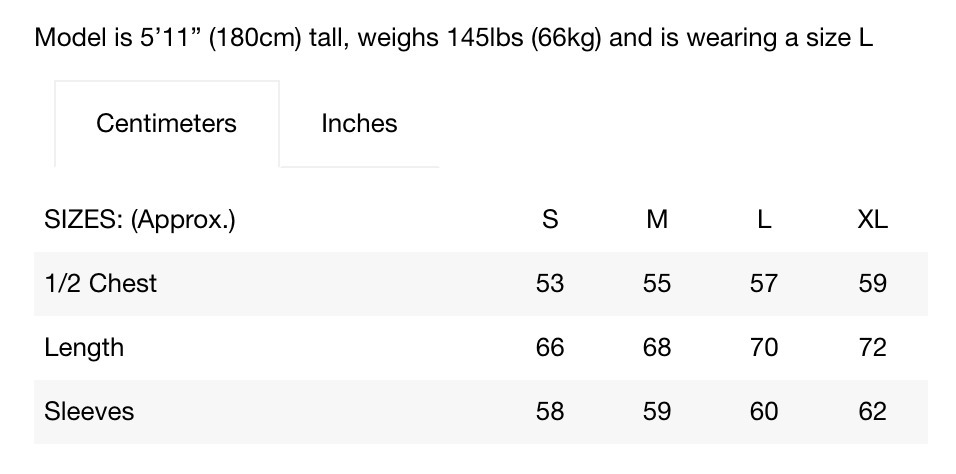Click the L size column header
Screen dimensions: 956x474
click(764, 219)
